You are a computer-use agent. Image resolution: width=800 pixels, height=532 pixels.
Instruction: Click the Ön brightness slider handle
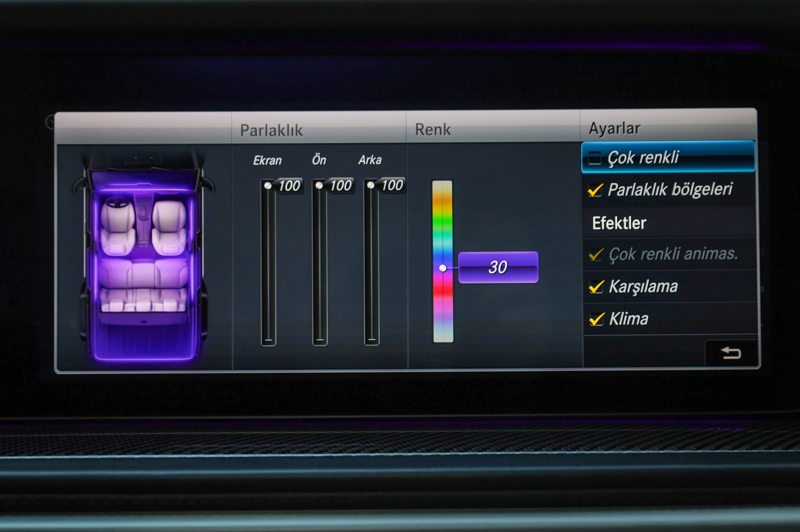(319, 185)
